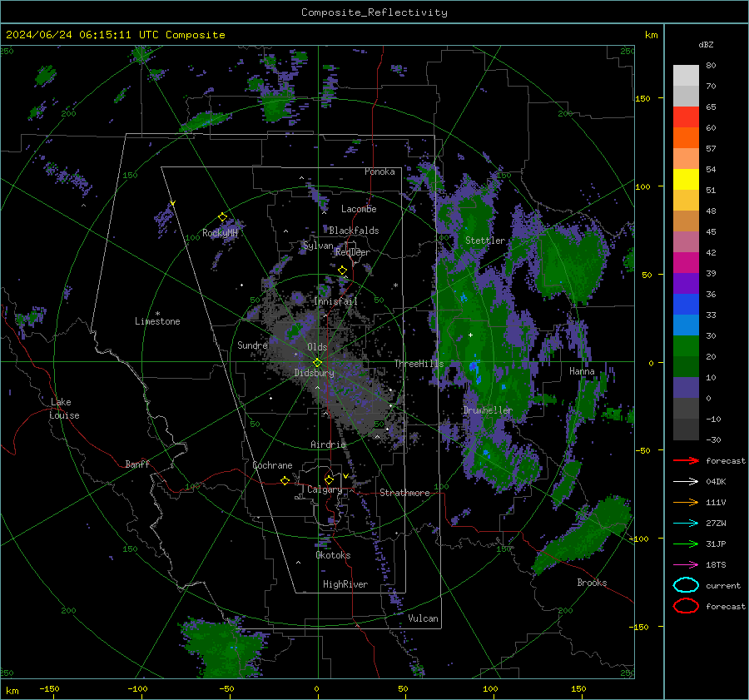This screenshot has height=700, width=749.
Task: Click the green 31JP arrow legend icon
Action: pyautogui.click(x=686, y=544)
